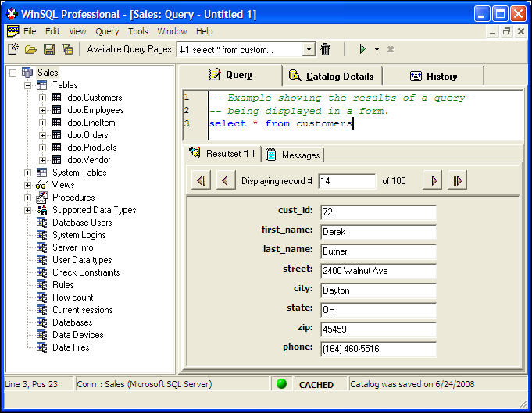Open the File menu
The width and height of the screenshot is (532, 413).
coord(30,31)
